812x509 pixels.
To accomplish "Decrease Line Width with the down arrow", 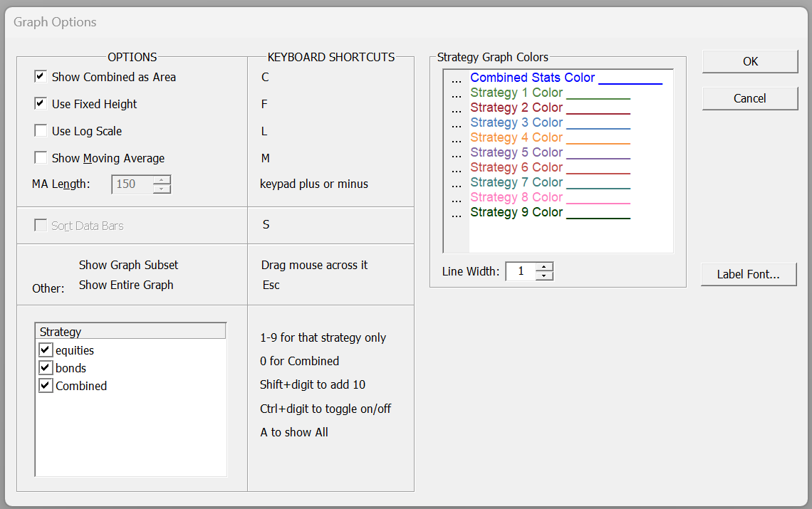I will [x=544, y=276].
